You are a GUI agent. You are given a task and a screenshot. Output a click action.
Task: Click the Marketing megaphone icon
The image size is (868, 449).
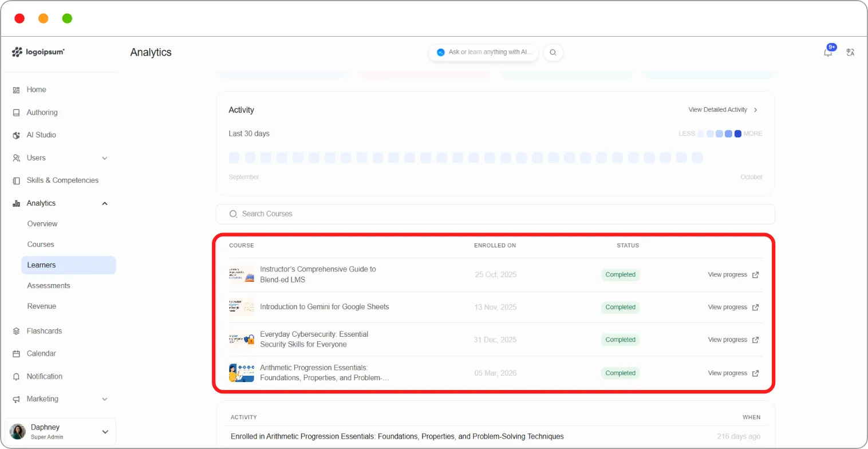pos(17,399)
